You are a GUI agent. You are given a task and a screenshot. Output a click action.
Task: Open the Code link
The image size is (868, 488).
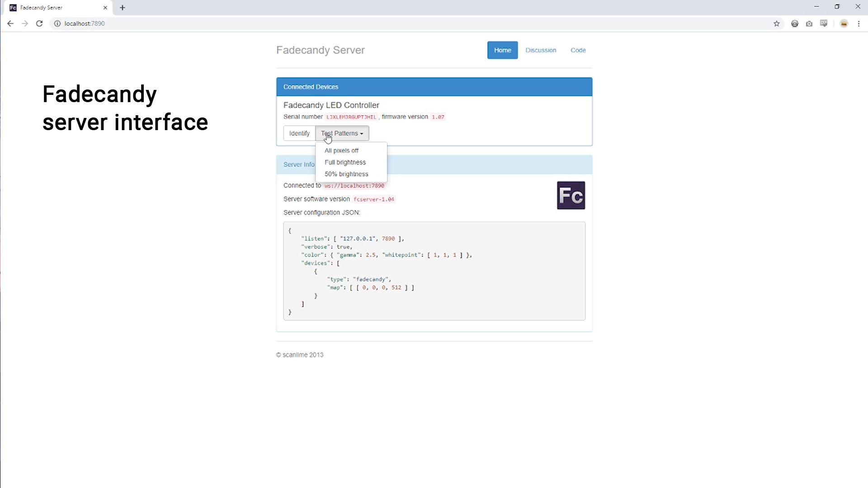click(578, 50)
